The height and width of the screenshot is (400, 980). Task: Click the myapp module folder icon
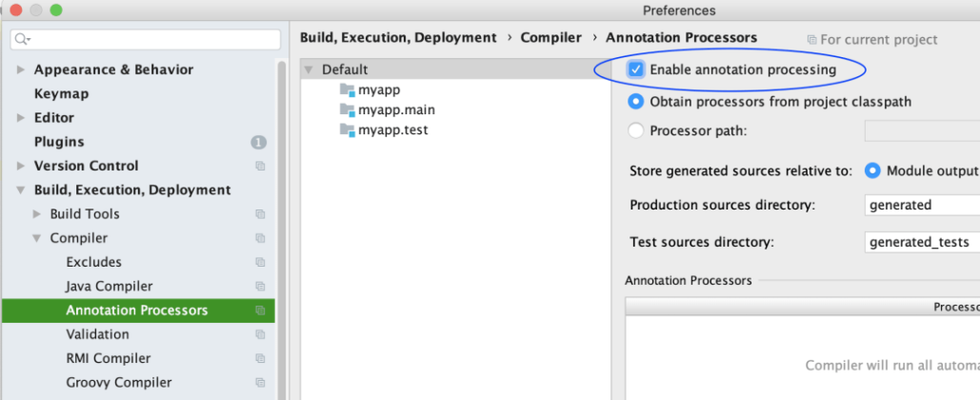[x=347, y=90]
